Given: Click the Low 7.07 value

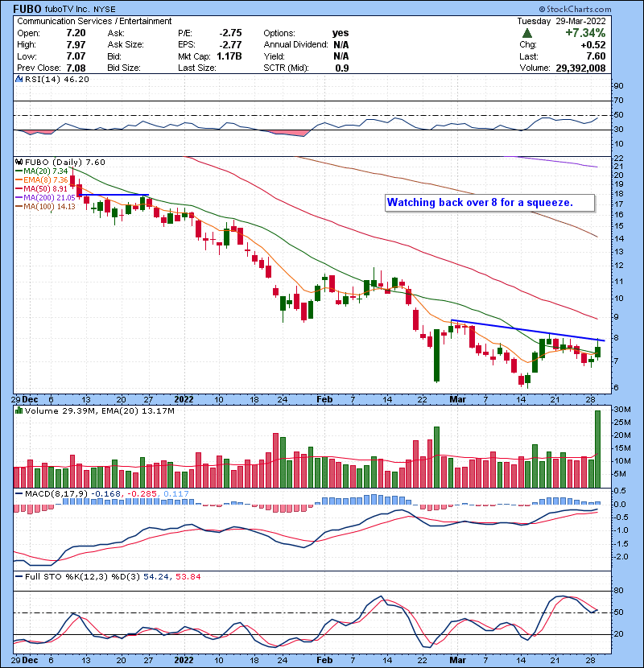Looking at the screenshot, I should click(x=76, y=56).
